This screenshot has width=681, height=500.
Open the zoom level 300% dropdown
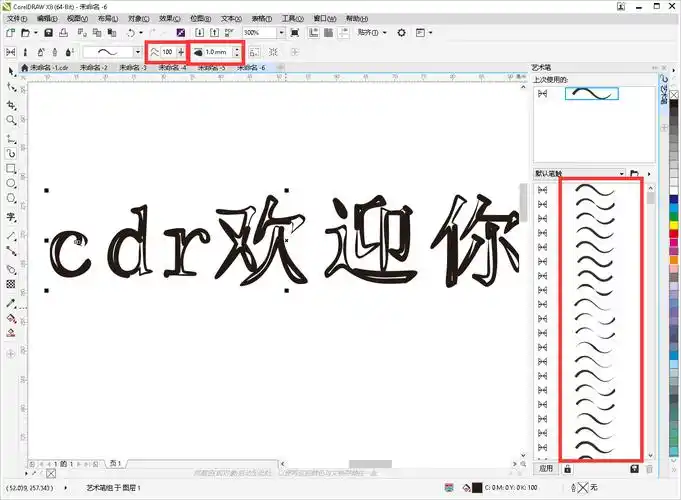tap(281, 33)
